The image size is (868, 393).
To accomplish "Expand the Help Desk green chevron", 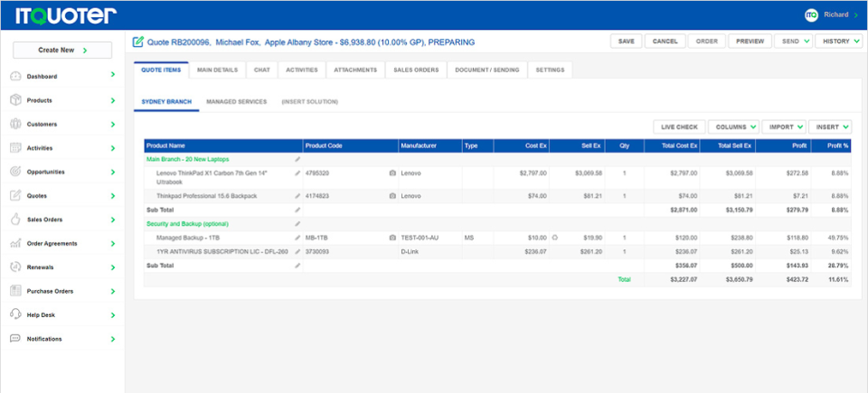I will pos(113,314).
